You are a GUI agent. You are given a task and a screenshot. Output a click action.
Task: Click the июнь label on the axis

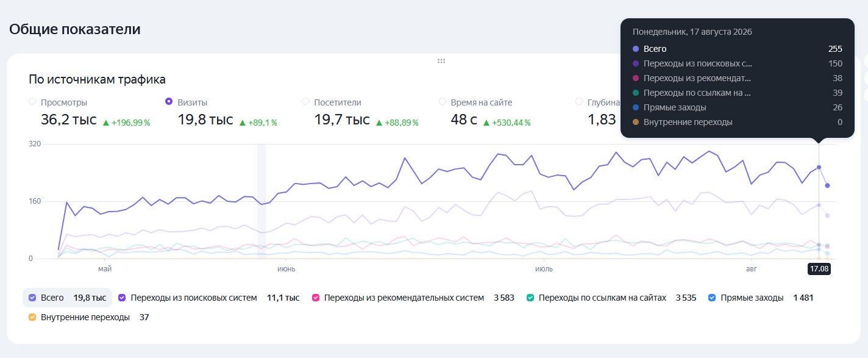[x=286, y=268]
